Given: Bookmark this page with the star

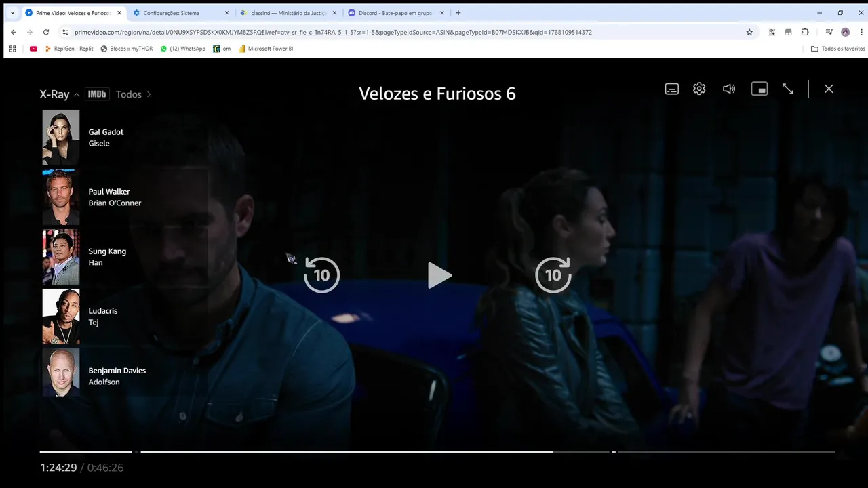Looking at the screenshot, I should point(749,32).
